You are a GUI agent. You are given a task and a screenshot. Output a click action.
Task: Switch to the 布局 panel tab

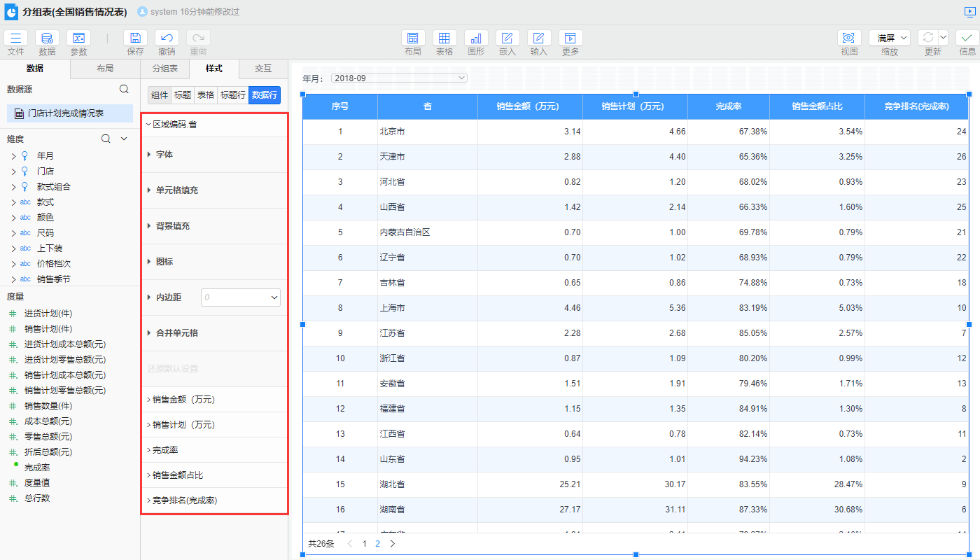coord(105,69)
